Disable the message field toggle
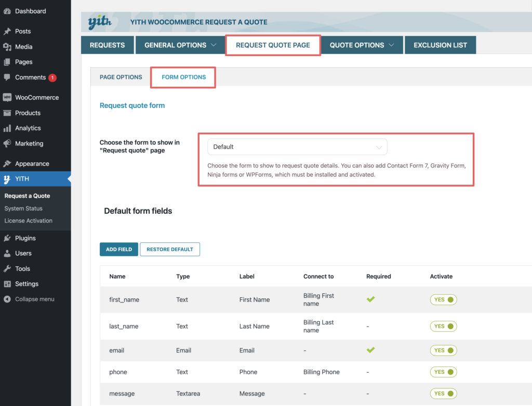Image resolution: width=532 pixels, height=406 pixels. coord(443,394)
